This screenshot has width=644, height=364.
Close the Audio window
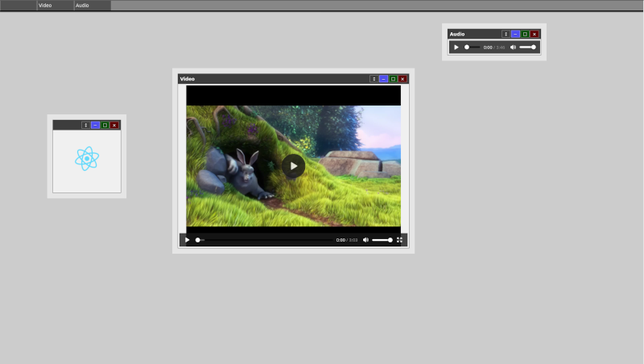[535, 34]
